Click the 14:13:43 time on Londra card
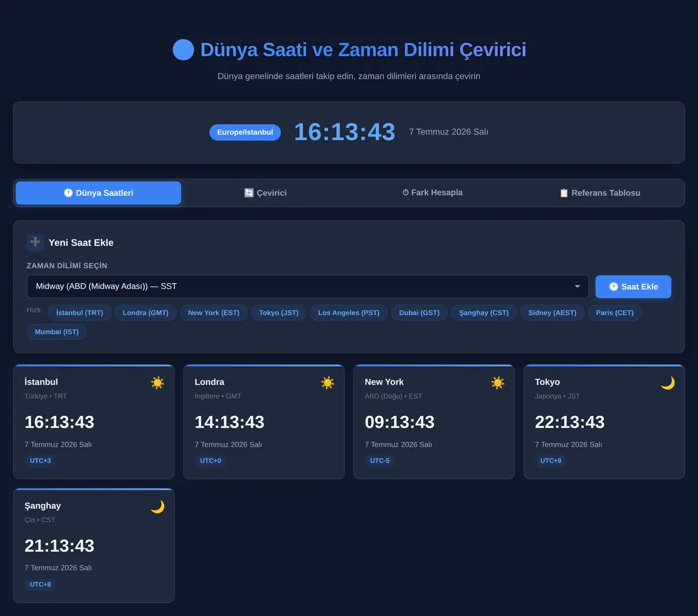 229,422
